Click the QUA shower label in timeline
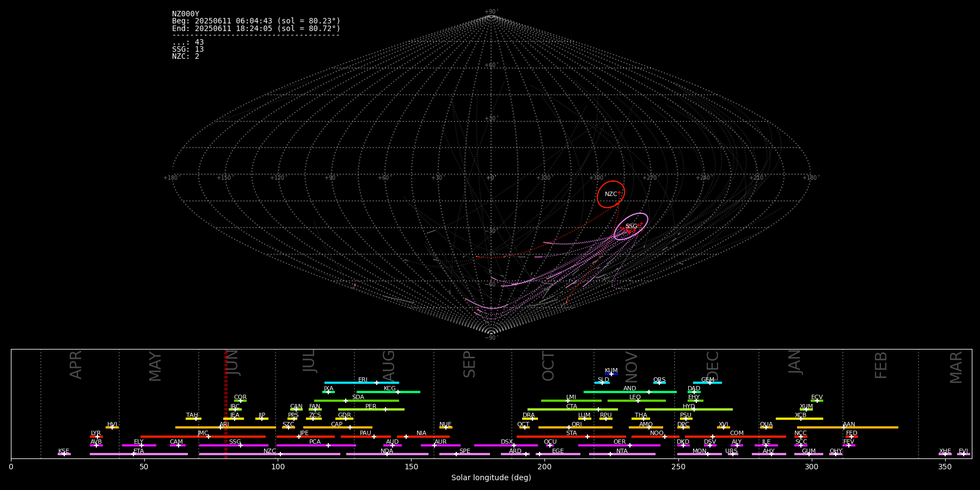The height and width of the screenshot is (490, 980). [x=766, y=425]
